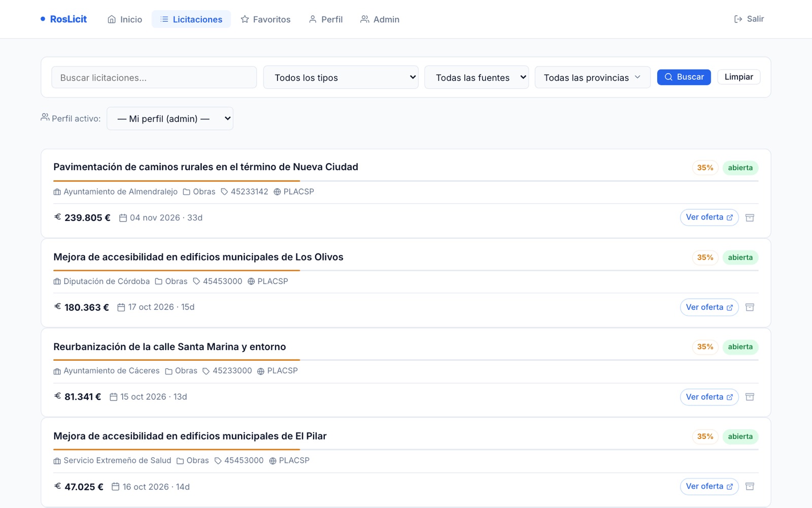This screenshot has width=812, height=508.
Task: Click the abierta badge on El Pilar card
Action: (740, 436)
